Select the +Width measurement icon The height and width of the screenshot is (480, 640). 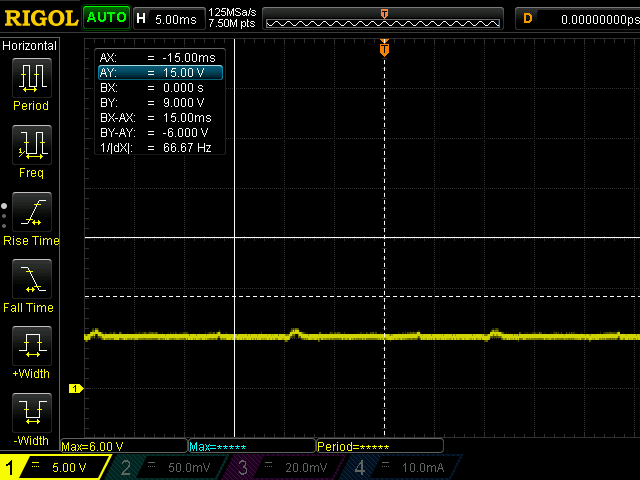coord(30,346)
